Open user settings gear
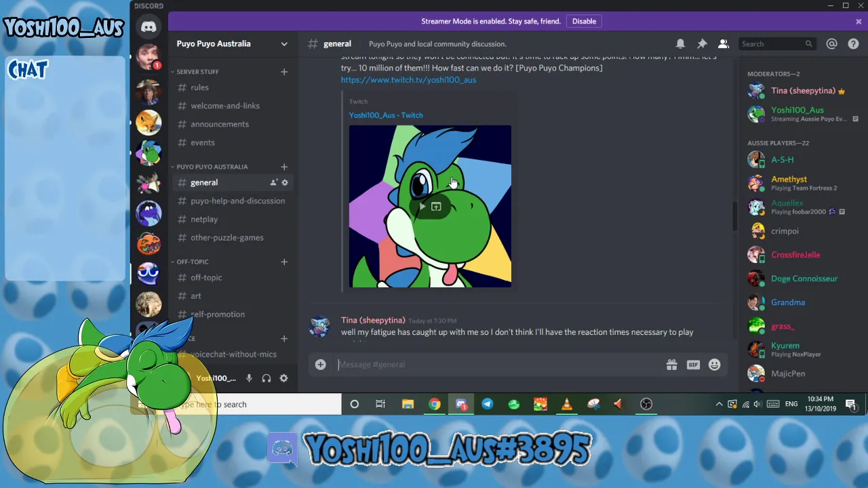This screenshot has height=488, width=868. click(x=284, y=378)
